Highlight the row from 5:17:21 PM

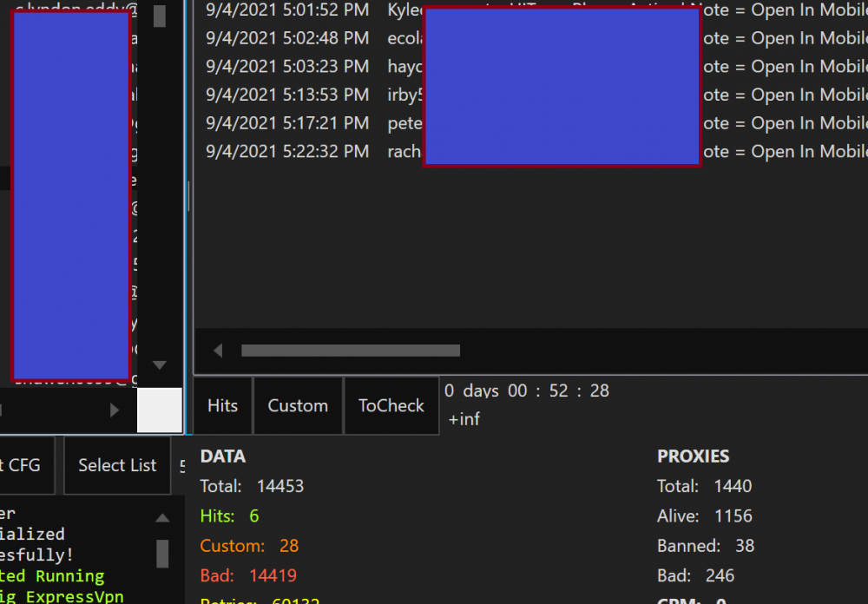pos(287,123)
